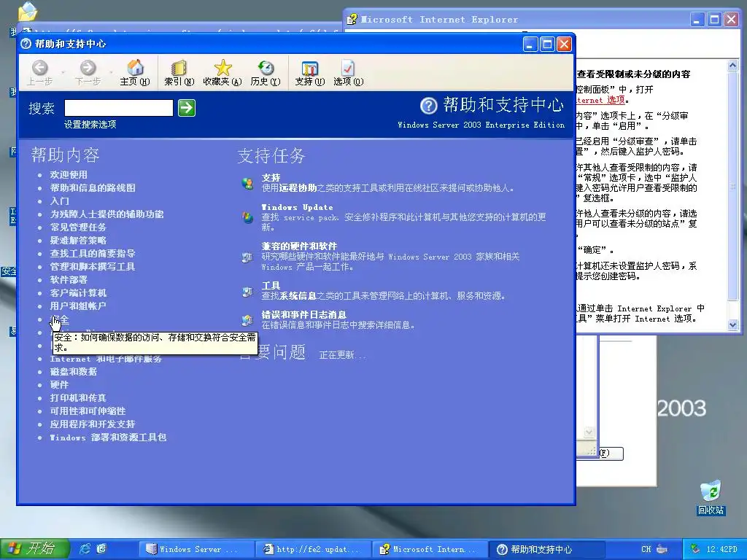Open 用户和组帐户 topic
The image size is (747, 560).
pyautogui.click(x=78, y=306)
